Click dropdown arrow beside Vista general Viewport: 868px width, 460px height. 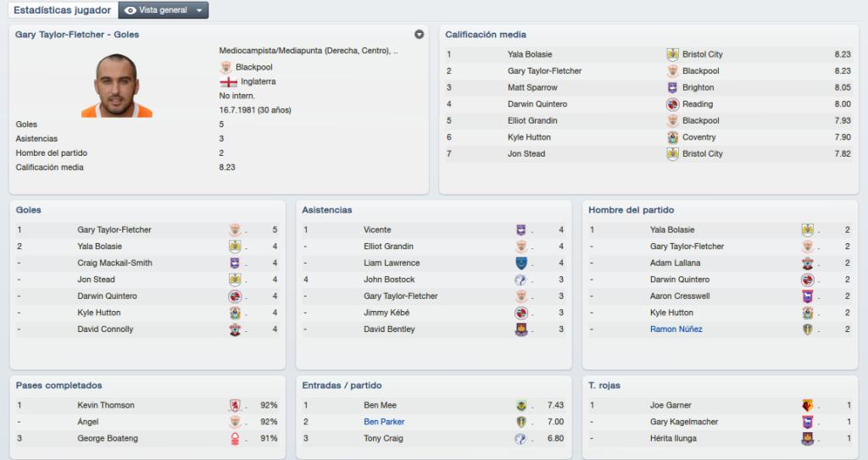199,10
